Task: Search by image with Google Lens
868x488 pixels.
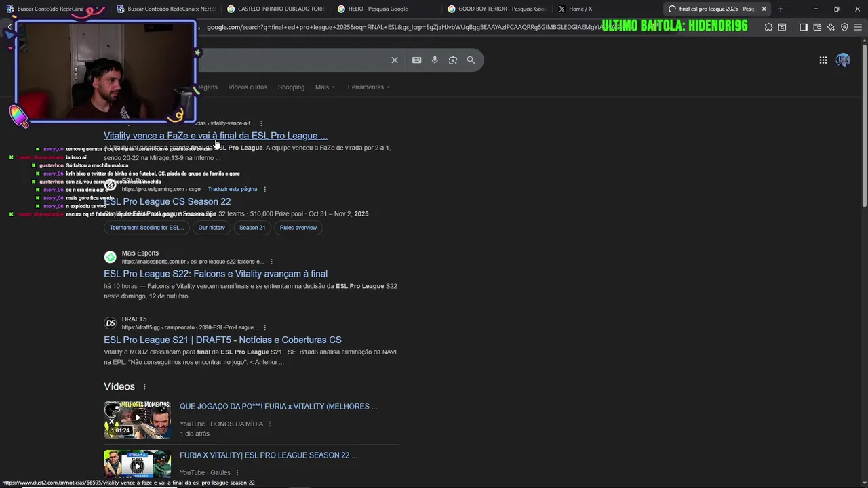Action: tap(453, 60)
